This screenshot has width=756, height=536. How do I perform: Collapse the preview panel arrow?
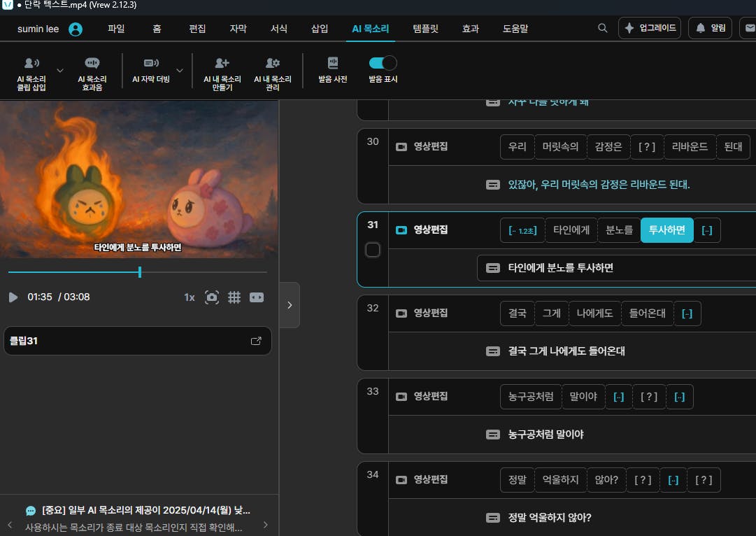[x=290, y=305]
